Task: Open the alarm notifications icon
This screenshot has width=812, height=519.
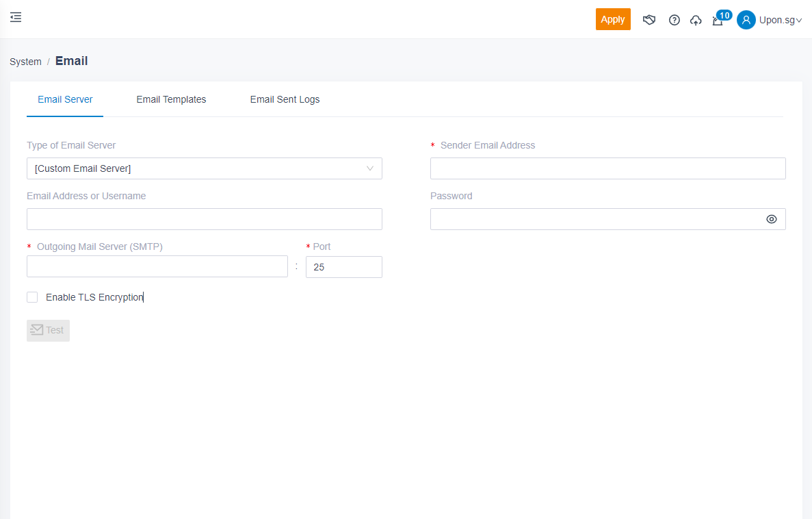Action: click(x=717, y=21)
